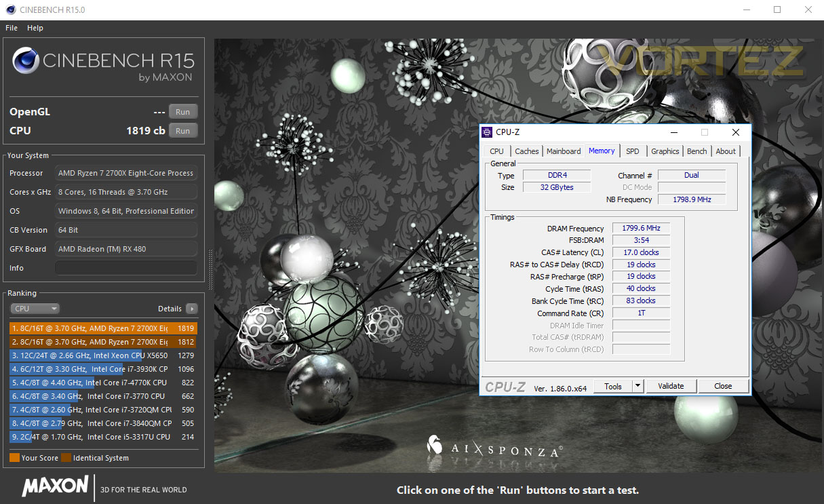Click the CAS# Latency value 17.0 clocks
Screen dimensions: 824x504
tap(641, 252)
